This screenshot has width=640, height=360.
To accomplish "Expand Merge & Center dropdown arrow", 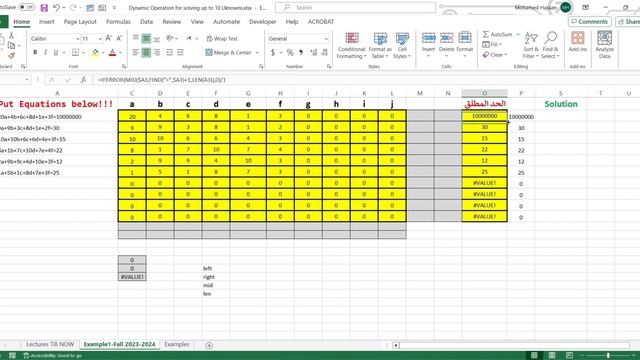I will pos(257,53).
